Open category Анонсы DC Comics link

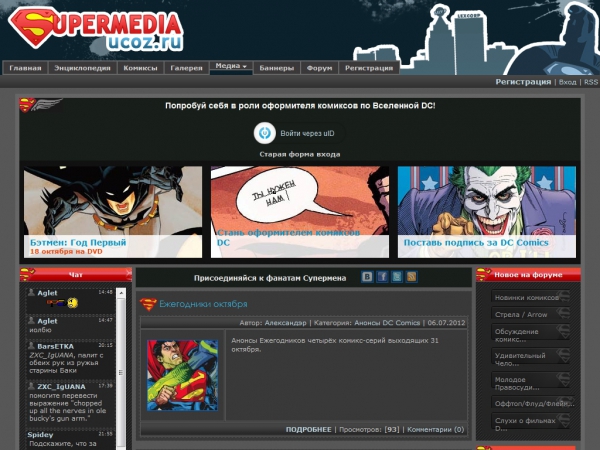tap(387, 323)
